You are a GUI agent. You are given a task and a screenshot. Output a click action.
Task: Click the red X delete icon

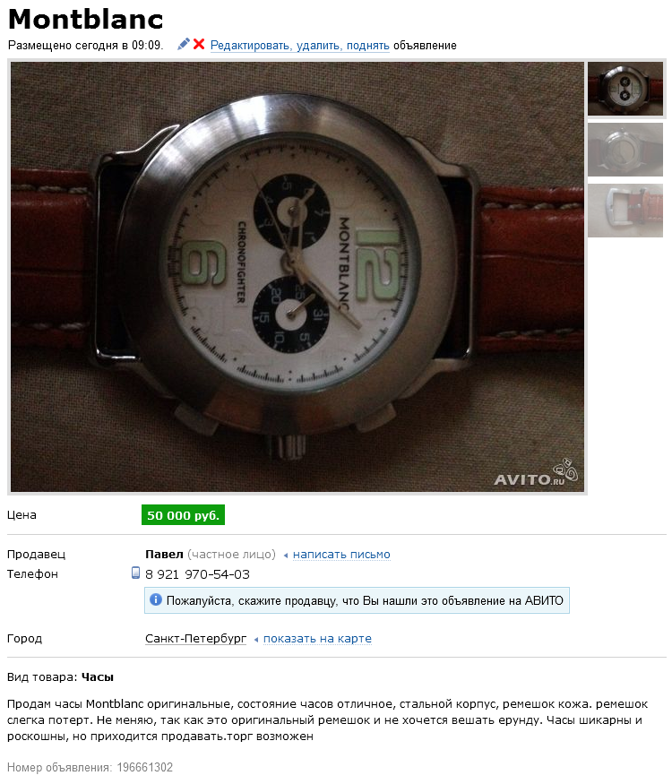point(199,45)
